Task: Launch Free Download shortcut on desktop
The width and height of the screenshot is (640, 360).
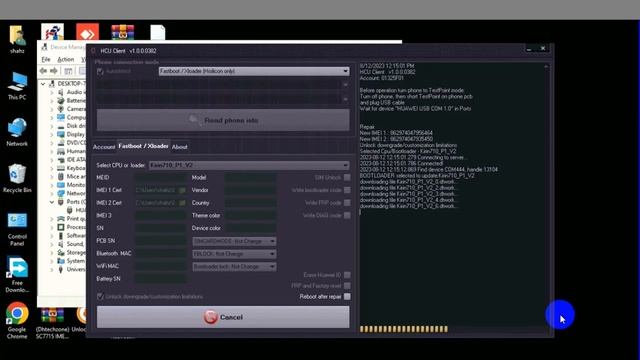Action: pos(17,274)
